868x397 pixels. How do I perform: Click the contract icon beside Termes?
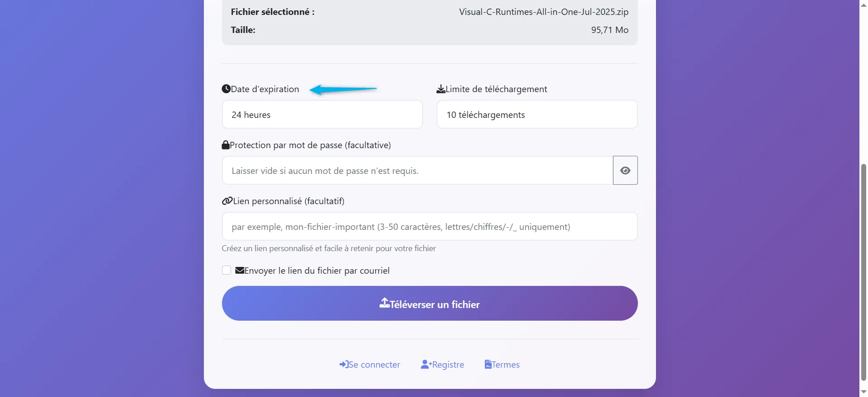tap(488, 364)
